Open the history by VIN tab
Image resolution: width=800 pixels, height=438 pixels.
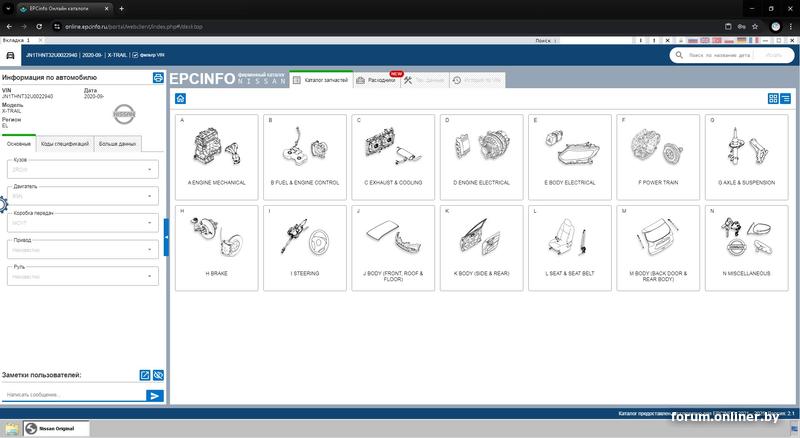(x=478, y=80)
